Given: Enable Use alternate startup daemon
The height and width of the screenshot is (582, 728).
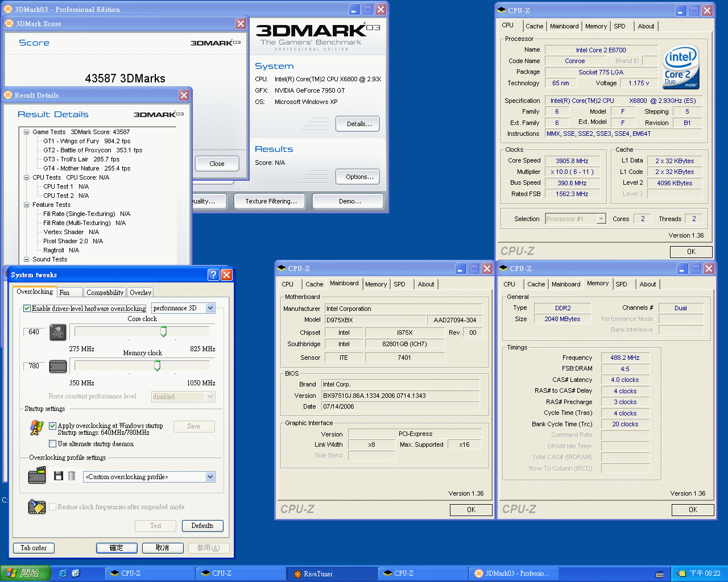Looking at the screenshot, I should [x=52, y=444].
